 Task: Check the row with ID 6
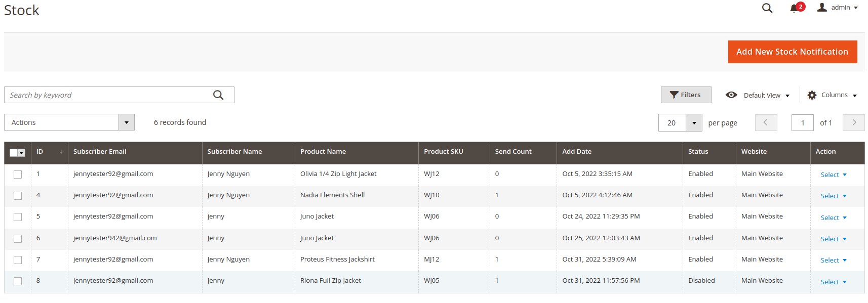tap(18, 239)
